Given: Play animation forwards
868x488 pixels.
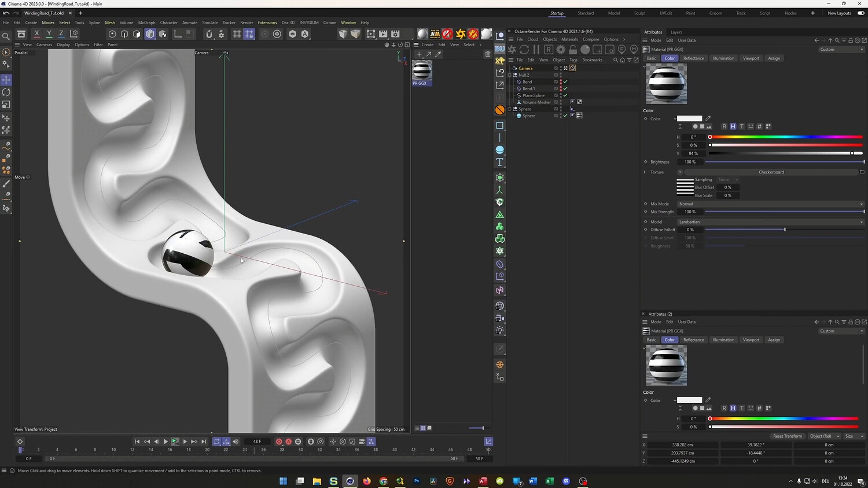Looking at the screenshot, I should pos(165,442).
